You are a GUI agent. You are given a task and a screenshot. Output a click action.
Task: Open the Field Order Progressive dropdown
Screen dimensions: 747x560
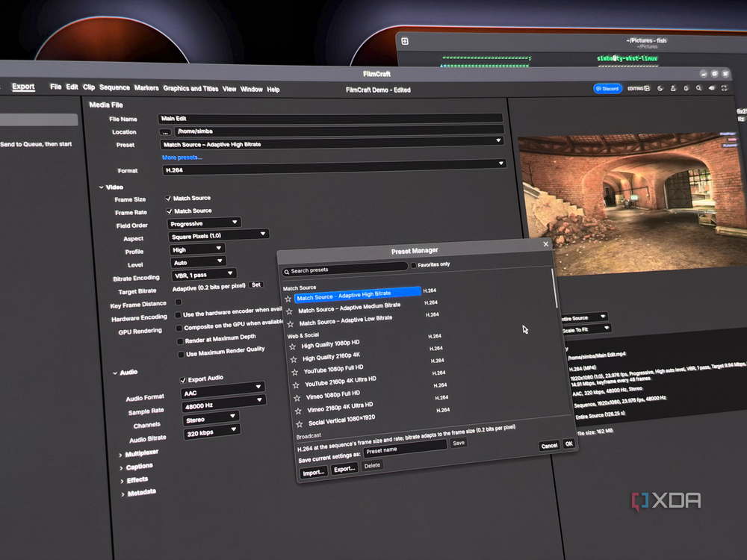(204, 223)
